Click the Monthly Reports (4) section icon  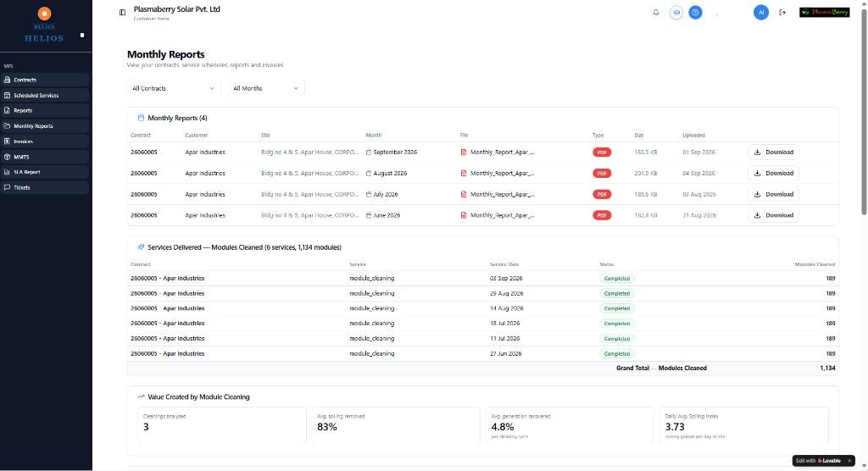pyautogui.click(x=141, y=118)
